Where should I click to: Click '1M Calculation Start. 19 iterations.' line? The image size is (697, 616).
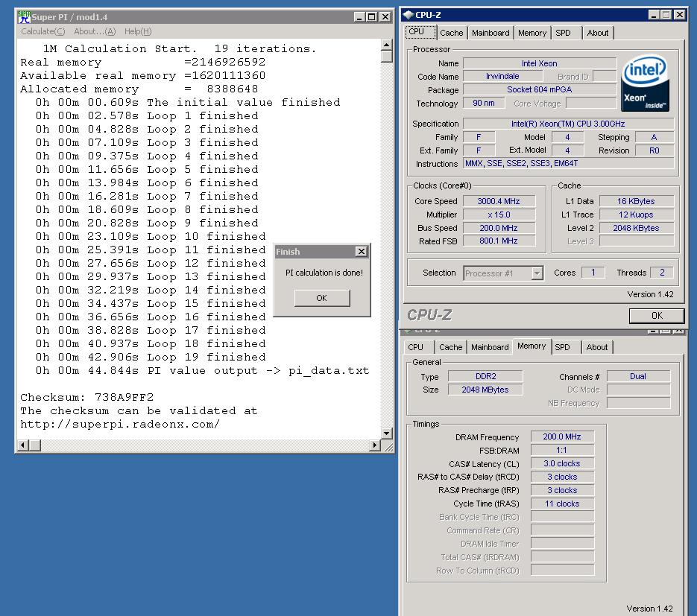[x=180, y=49]
